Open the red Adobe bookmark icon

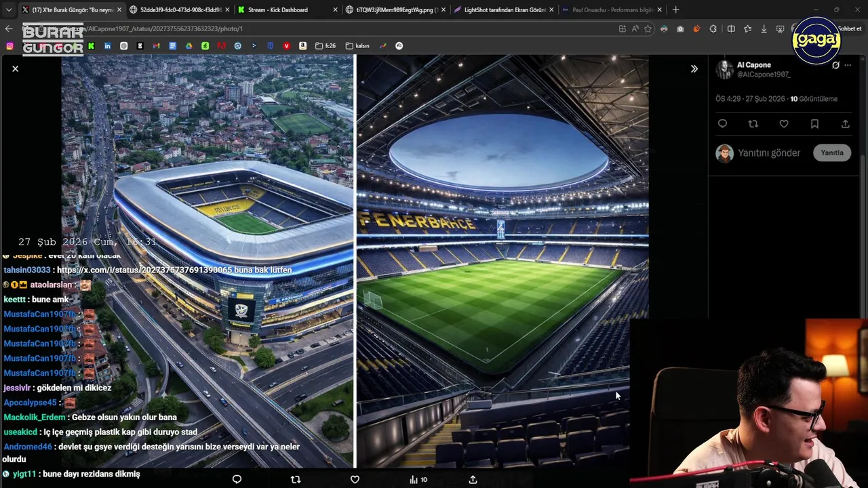tap(221, 46)
